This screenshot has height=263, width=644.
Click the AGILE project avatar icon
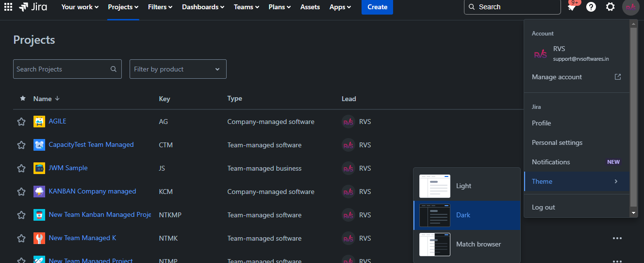39,122
